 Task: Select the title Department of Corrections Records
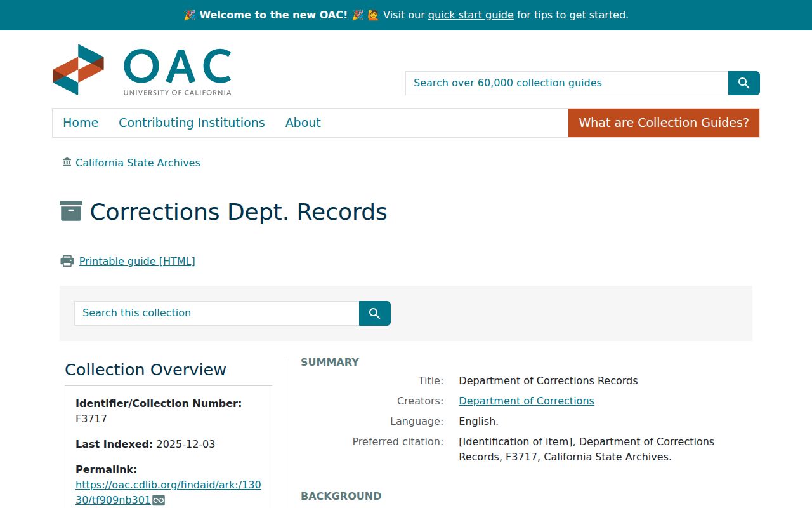click(549, 380)
